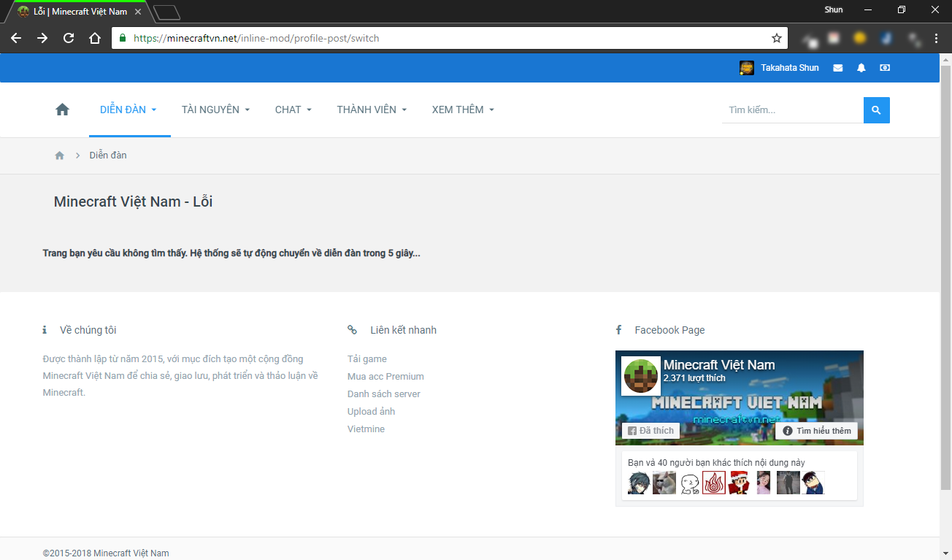Click the blue search magnifier button

[x=877, y=110]
